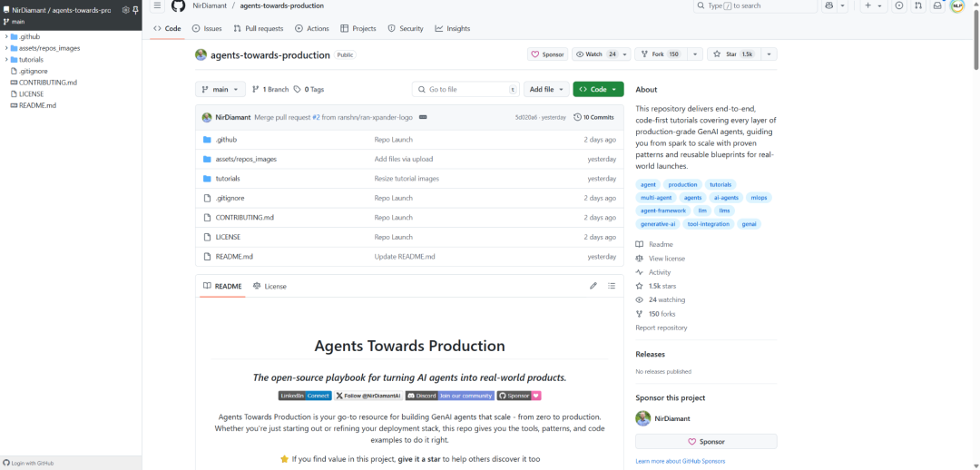Open the 1 Branch link
The height and width of the screenshot is (470, 980).
(x=270, y=90)
